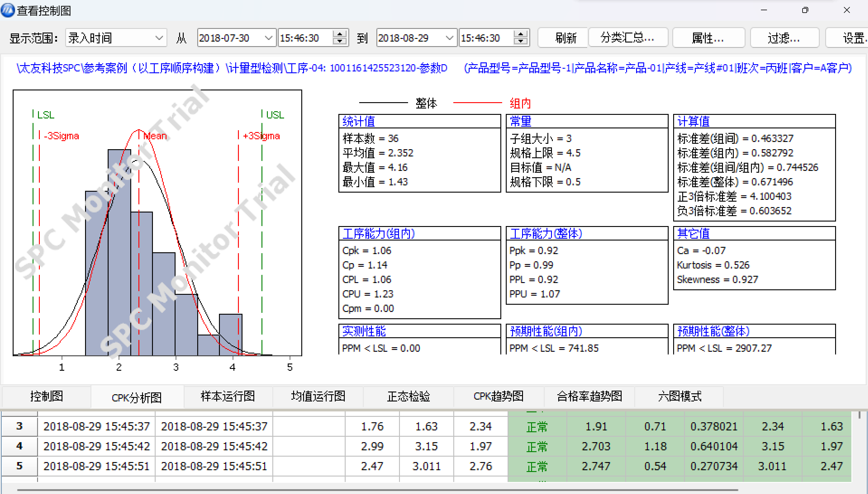868x494 pixels.
Task: Open the 样本运行图 tab
Action: tap(227, 396)
